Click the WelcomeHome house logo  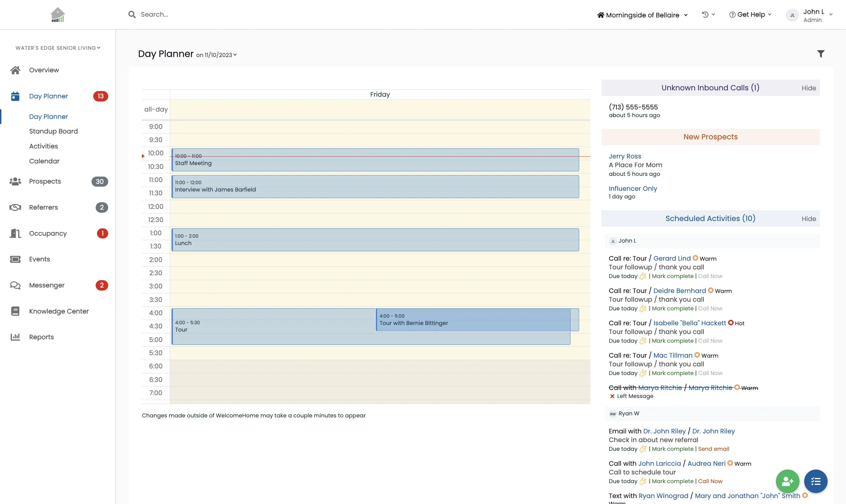pos(58,15)
